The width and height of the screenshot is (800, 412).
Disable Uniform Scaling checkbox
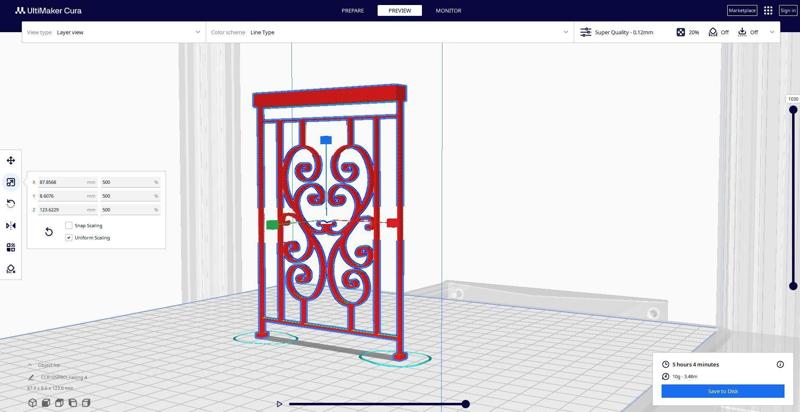(x=69, y=238)
